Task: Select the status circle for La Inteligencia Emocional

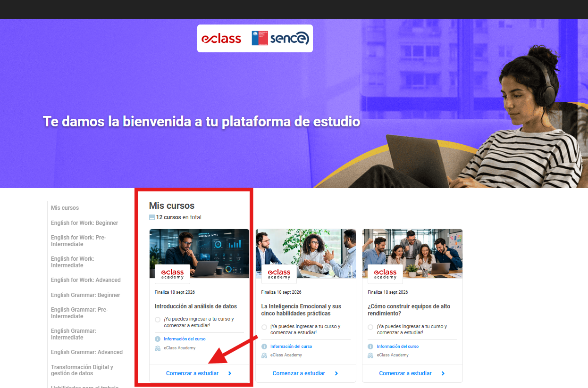Action: coord(264,327)
